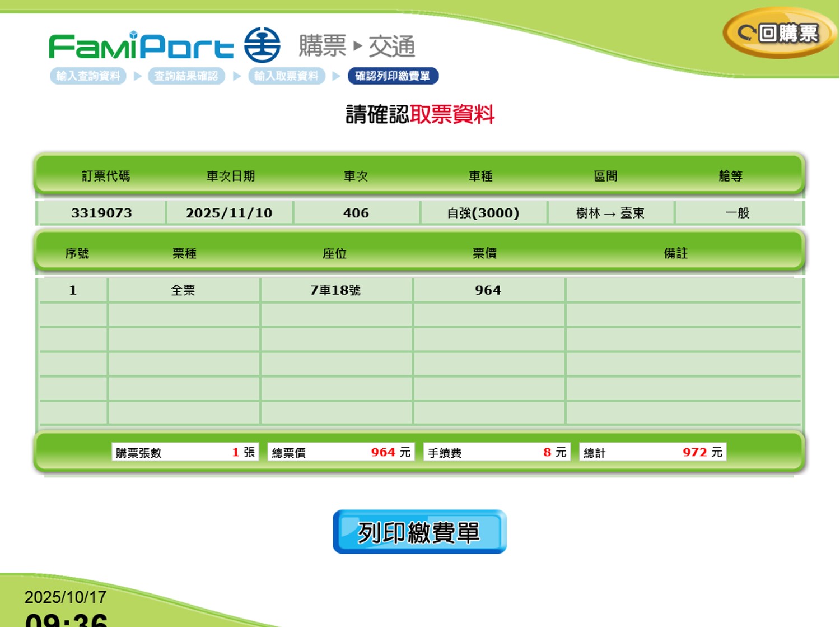Click the 總計 972 元 total field
840x627 pixels.
click(652, 452)
